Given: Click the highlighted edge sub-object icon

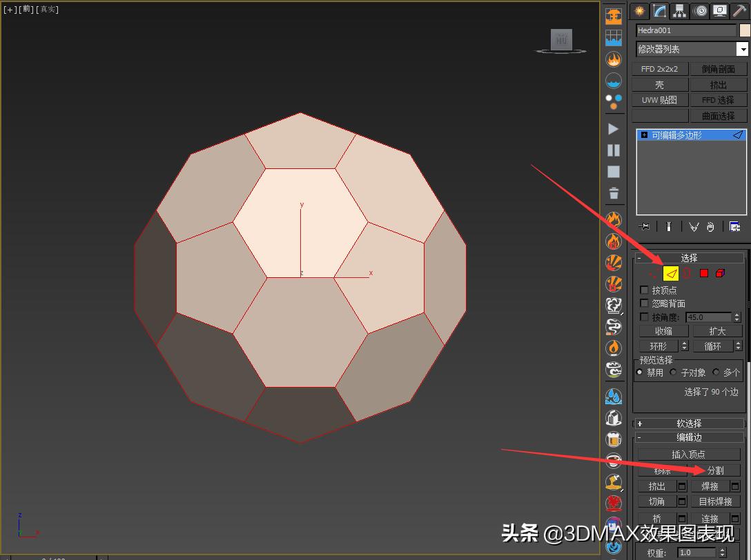Looking at the screenshot, I should (671, 273).
